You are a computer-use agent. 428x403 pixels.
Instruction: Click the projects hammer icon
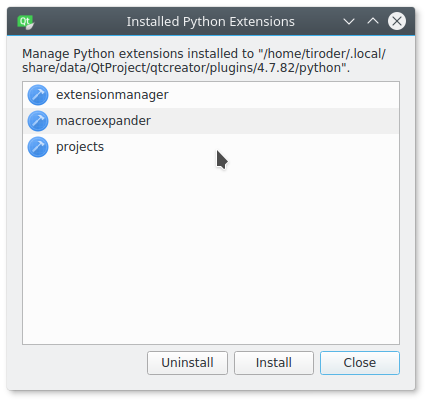38,147
